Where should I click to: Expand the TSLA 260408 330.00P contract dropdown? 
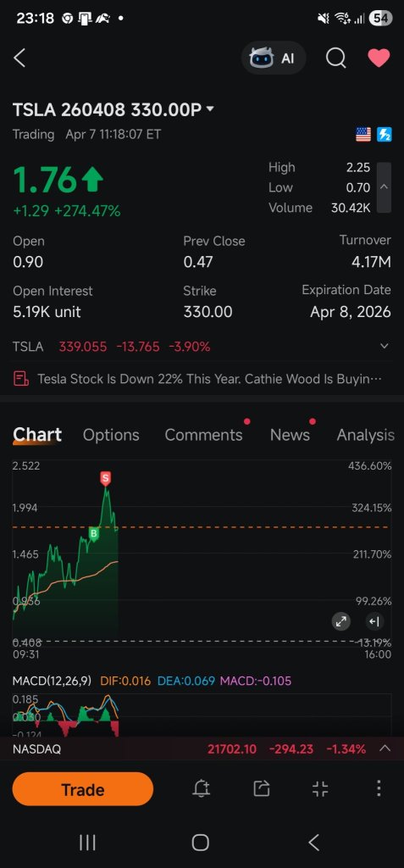point(210,109)
